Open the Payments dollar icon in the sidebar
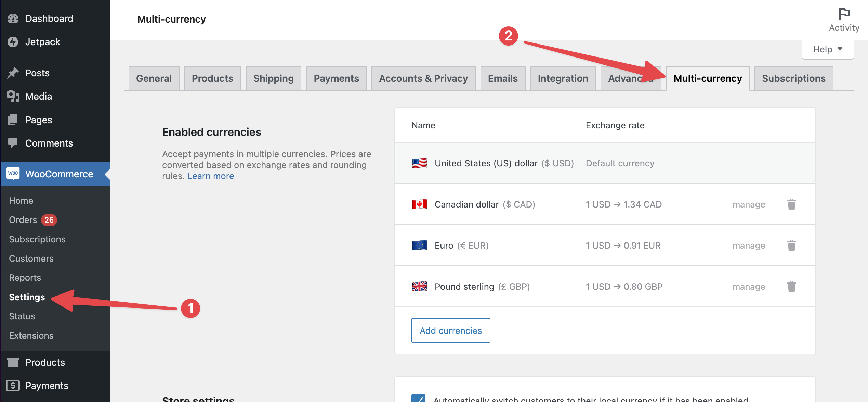 coord(13,386)
